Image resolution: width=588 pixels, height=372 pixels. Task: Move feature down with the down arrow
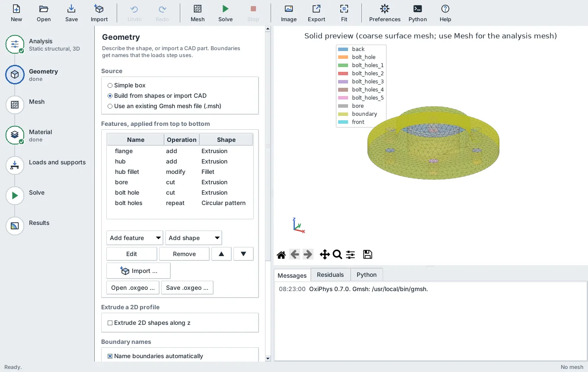point(243,254)
